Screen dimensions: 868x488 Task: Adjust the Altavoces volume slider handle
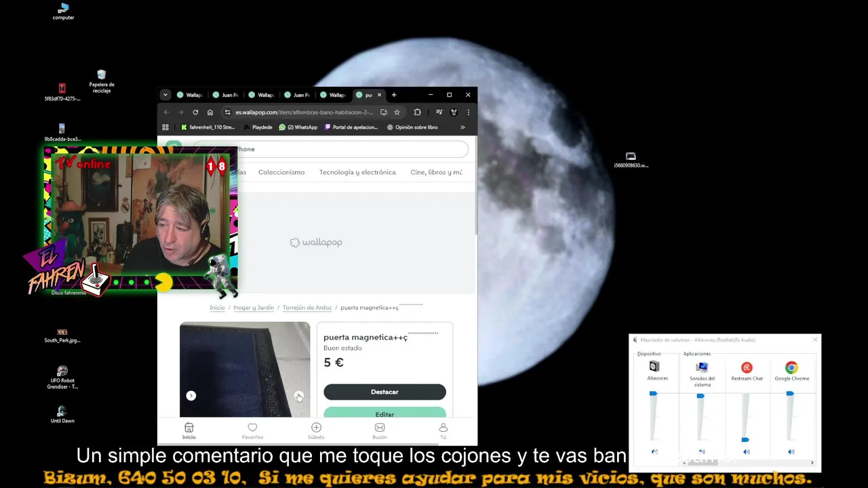point(653,394)
